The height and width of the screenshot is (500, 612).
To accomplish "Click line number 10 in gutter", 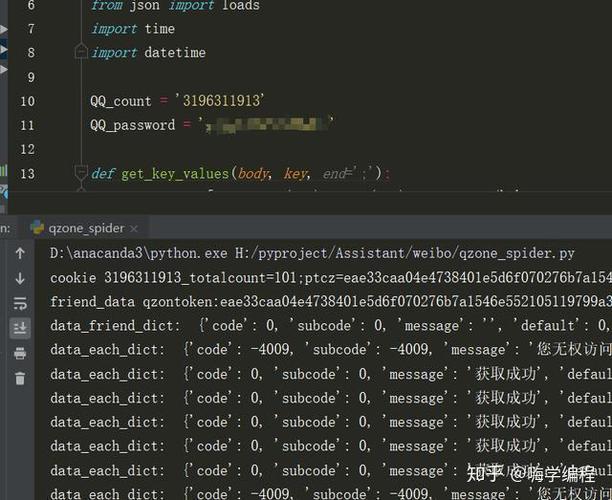I will tap(27, 101).
